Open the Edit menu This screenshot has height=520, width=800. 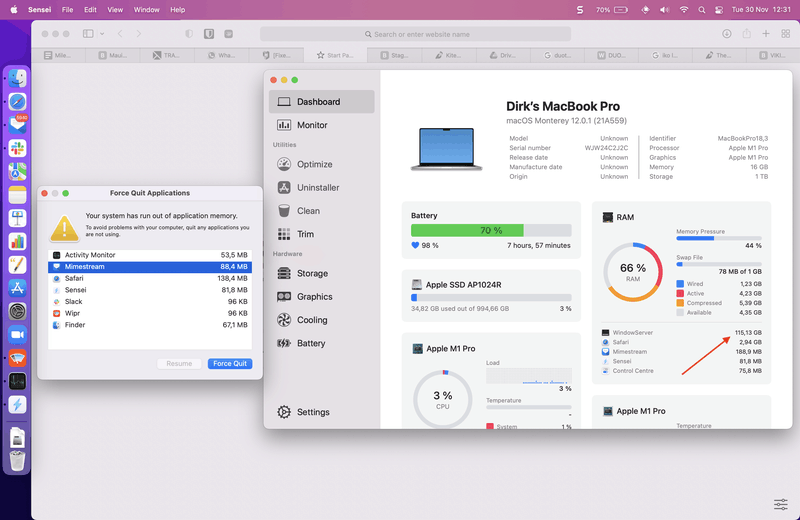(x=90, y=10)
